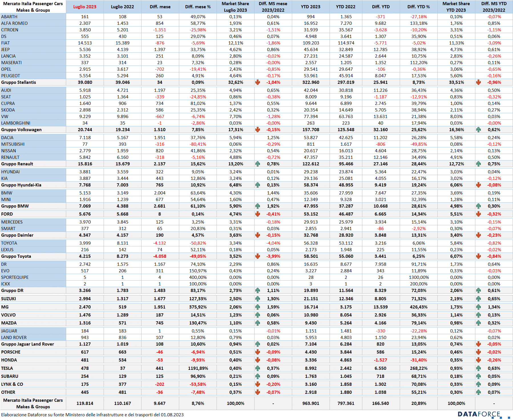Click the 'Gruppo Volkswagen' group label
Screen dimensions: 513x420
pyautogui.click(x=21, y=130)
